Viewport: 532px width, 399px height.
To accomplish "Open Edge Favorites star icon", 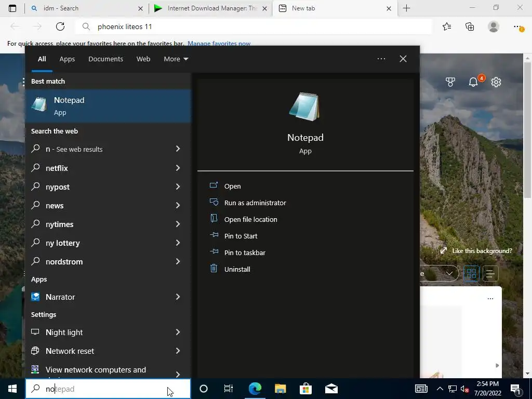I will point(446,26).
